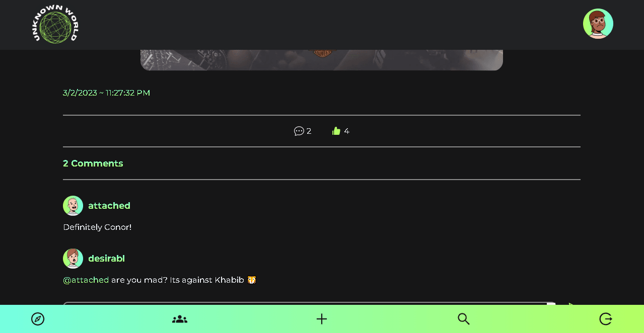Open desirabl's avatar picture
The height and width of the screenshot is (333, 644).
[x=73, y=259]
